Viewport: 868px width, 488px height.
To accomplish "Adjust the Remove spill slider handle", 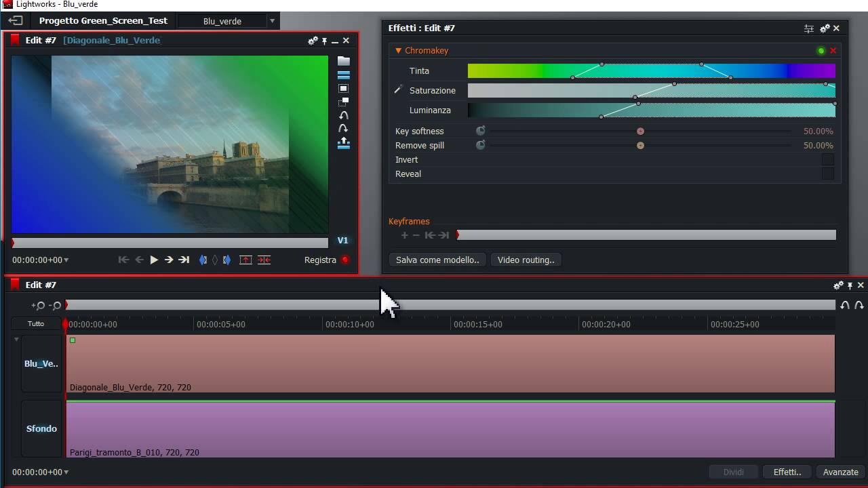I will (640, 145).
